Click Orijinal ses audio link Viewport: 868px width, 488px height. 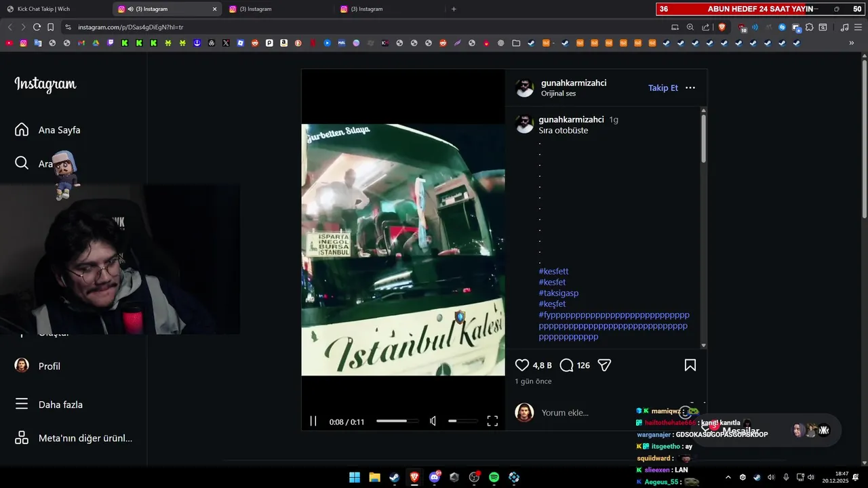point(558,94)
